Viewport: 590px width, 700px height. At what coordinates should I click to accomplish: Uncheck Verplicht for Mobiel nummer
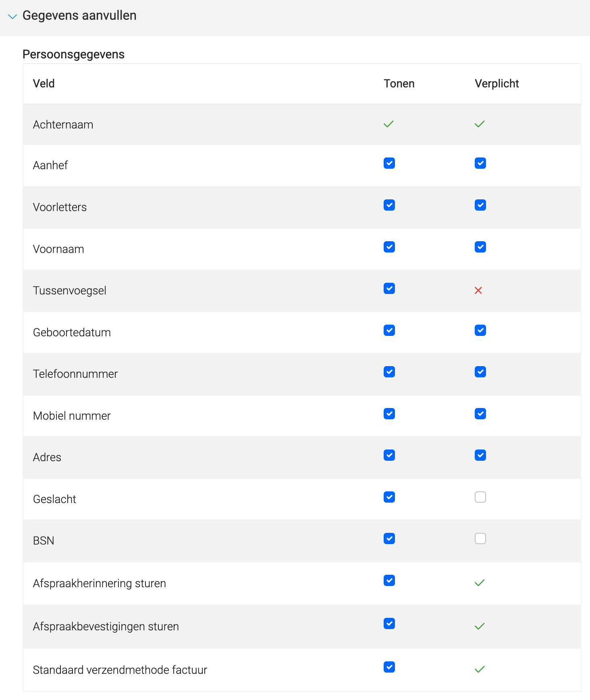pyautogui.click(x=480, y=414)
